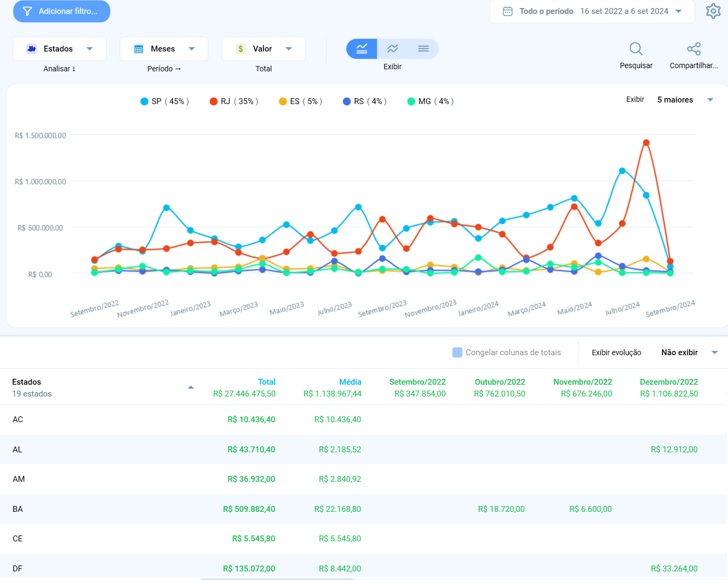Click DF total R$ 135.072,00
This screenshot has width=728, height=580.
click(x=249, y=569)
